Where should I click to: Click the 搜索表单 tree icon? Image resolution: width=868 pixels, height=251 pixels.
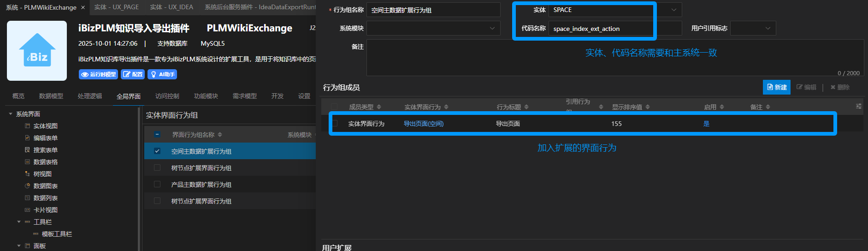27,150
